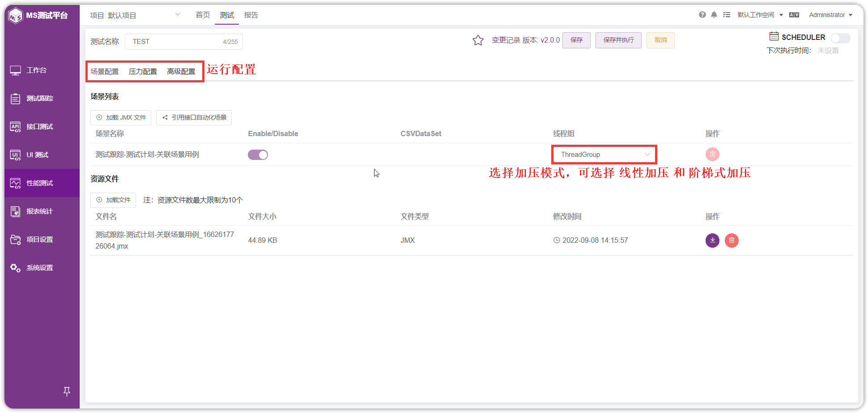The image size is (868, 413).
Task: Select the 测试 top menu
Action: [x=227, y=15]
